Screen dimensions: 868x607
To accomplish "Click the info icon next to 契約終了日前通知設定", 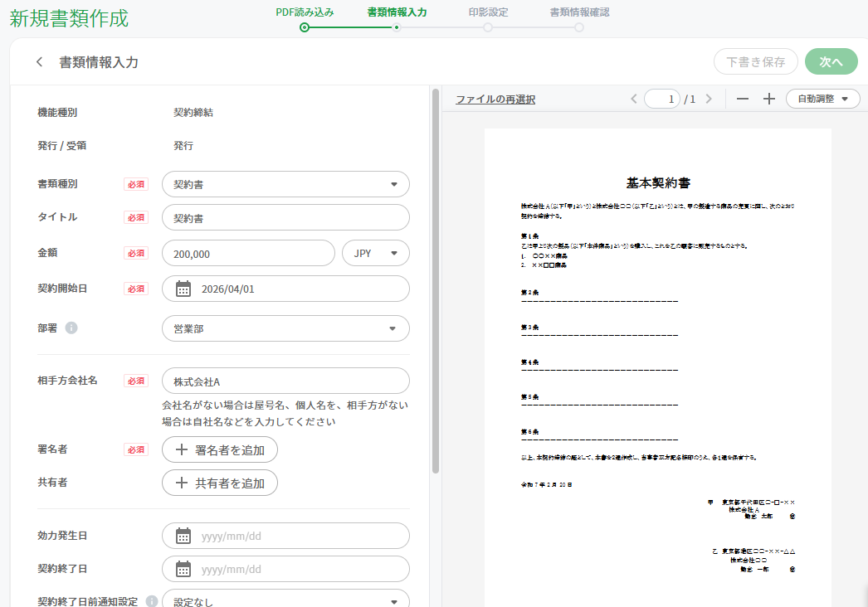I will (152, 601).
